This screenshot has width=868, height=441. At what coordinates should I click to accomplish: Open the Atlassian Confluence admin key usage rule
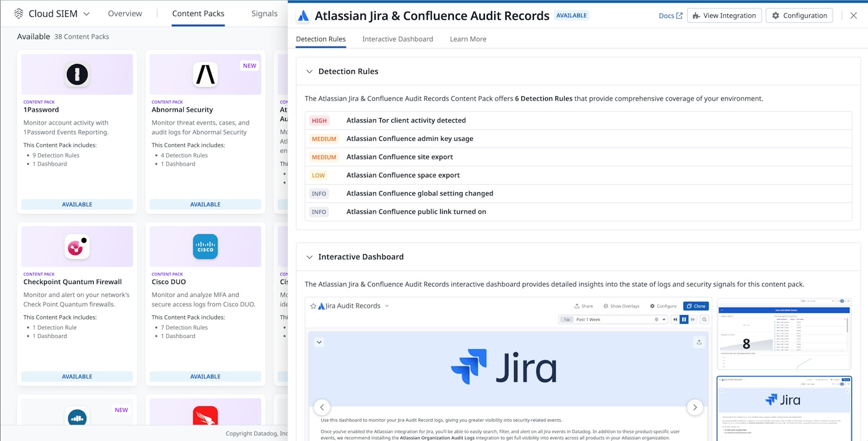[578, 139]
